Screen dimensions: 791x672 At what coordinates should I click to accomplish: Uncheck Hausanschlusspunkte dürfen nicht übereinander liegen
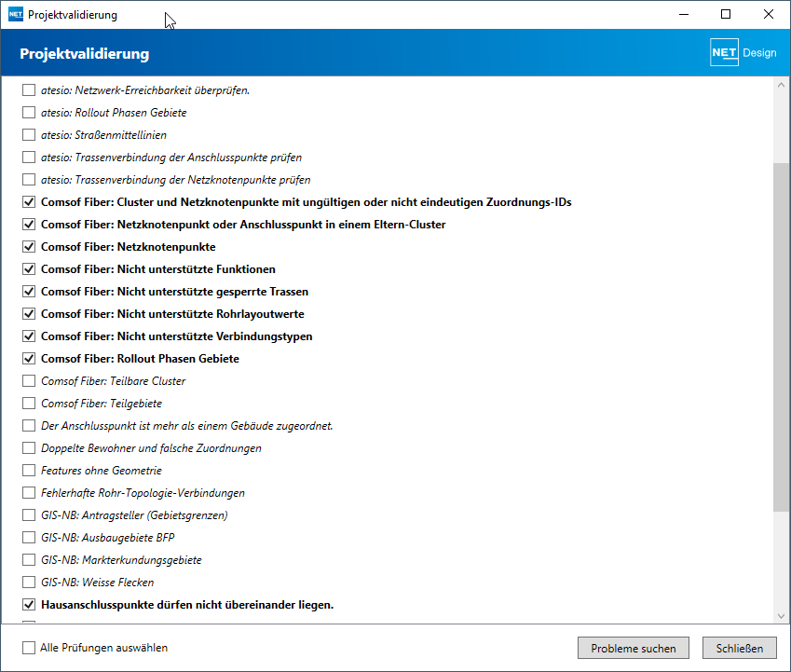pyautogui.click(x=29, y=604)
